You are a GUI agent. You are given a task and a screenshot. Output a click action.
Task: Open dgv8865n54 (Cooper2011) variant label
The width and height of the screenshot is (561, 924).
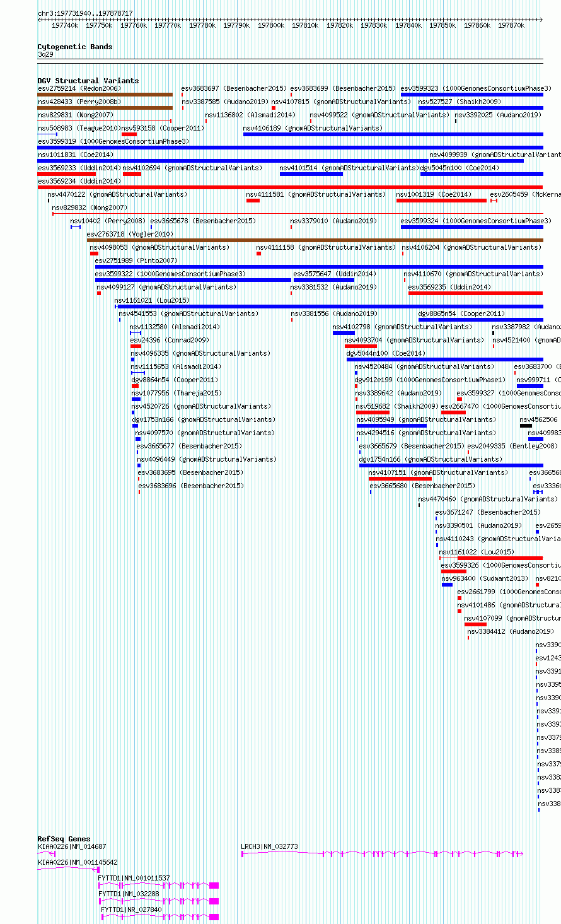[x=462, y=313]
